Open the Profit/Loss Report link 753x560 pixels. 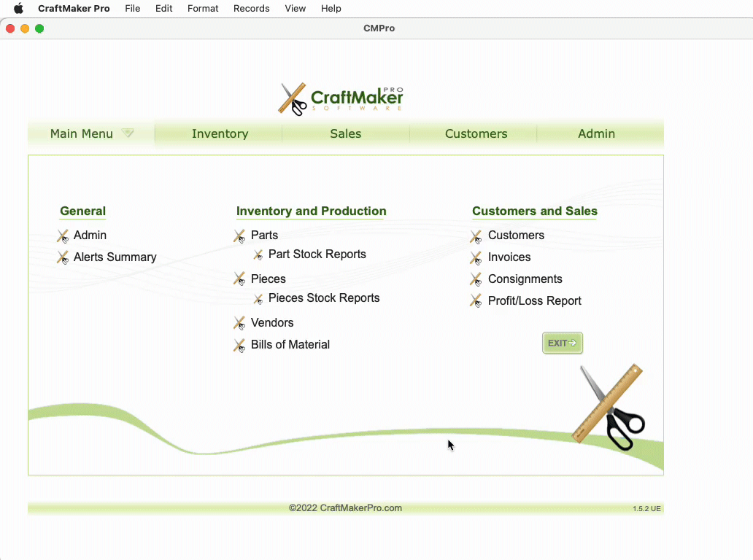[535, 301]
